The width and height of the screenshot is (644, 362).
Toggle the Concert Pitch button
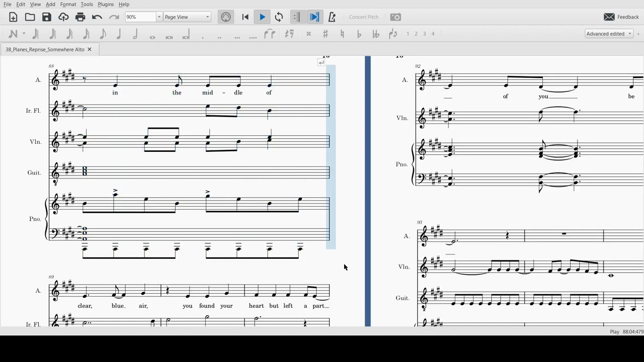pyautogui.click(x=364, y=17)
